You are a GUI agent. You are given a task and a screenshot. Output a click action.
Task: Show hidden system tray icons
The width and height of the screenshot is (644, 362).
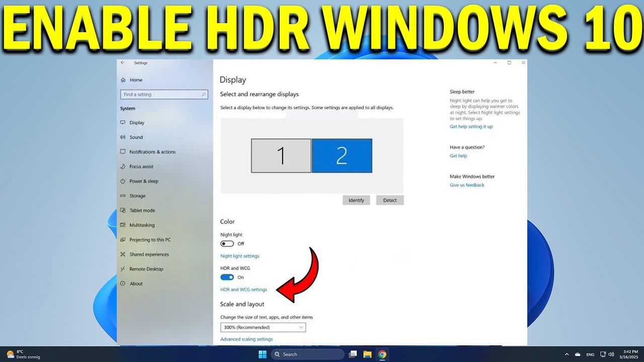pos(567,354)
